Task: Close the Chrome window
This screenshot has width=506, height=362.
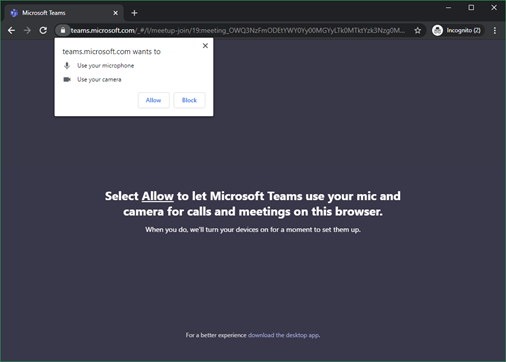Action: coord(494,7)
